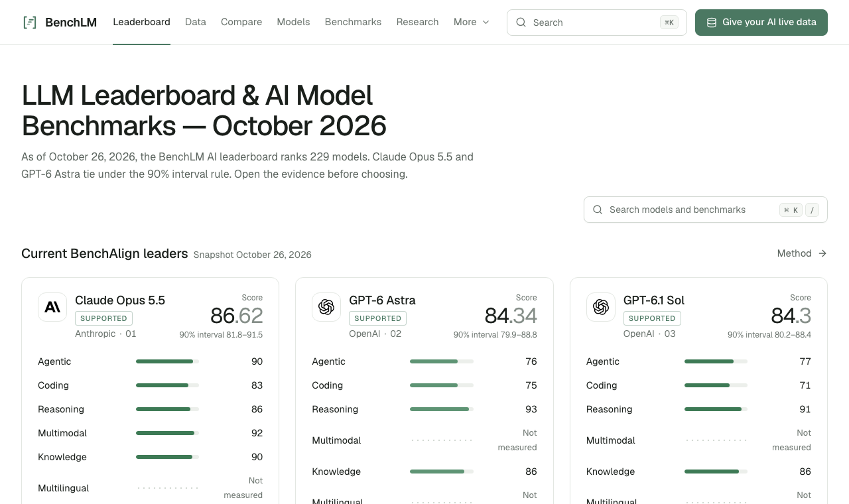The width and height of the screenshot is (849, 504).
Task: Click "Anthropic · 01" rank label
Action: [x=105, y=334]
